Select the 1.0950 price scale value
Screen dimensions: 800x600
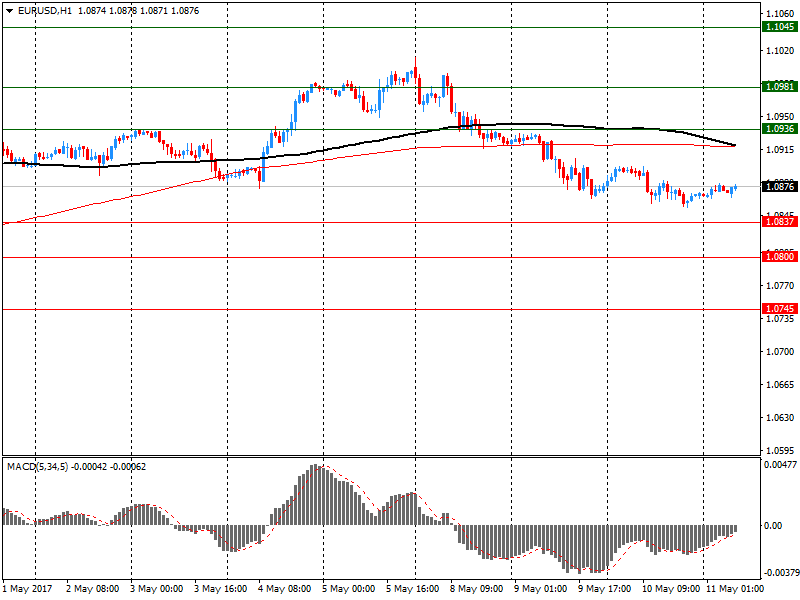[x=780, y=116]
